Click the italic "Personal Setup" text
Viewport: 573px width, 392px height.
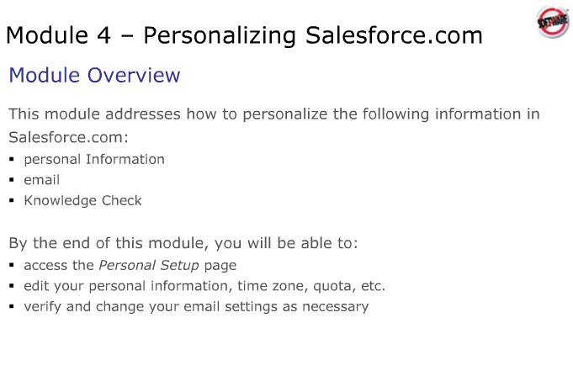tap(149, 265)
